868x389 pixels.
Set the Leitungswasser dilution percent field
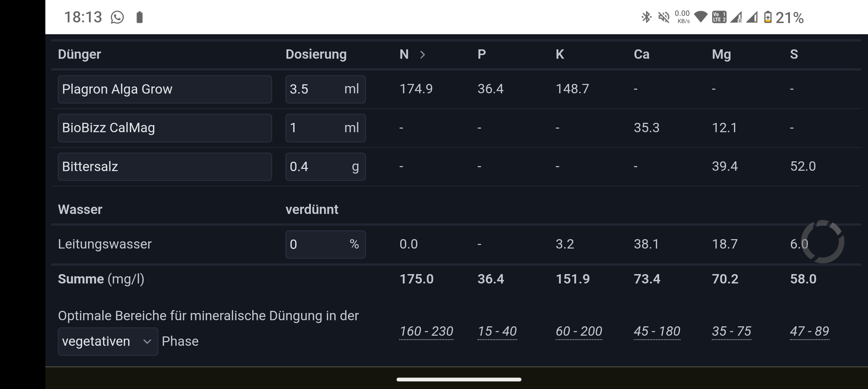click(x=325, y=244)
